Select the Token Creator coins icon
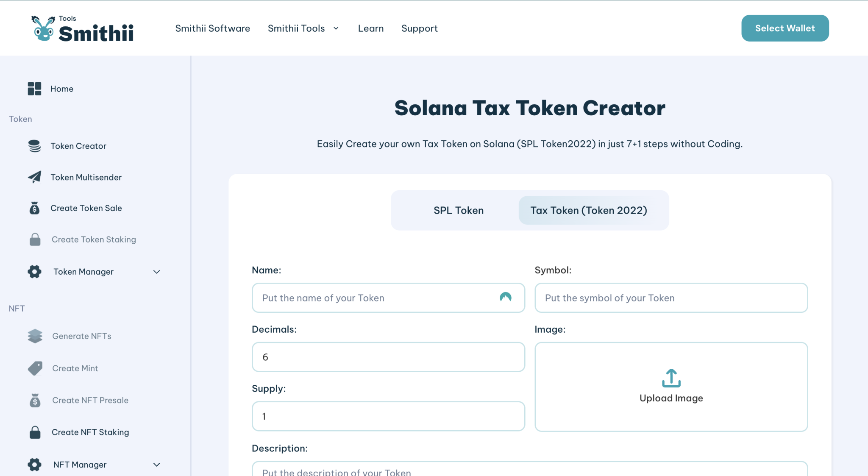The width and height of the screenshot is (868, 476). click(x=35, y=146)
